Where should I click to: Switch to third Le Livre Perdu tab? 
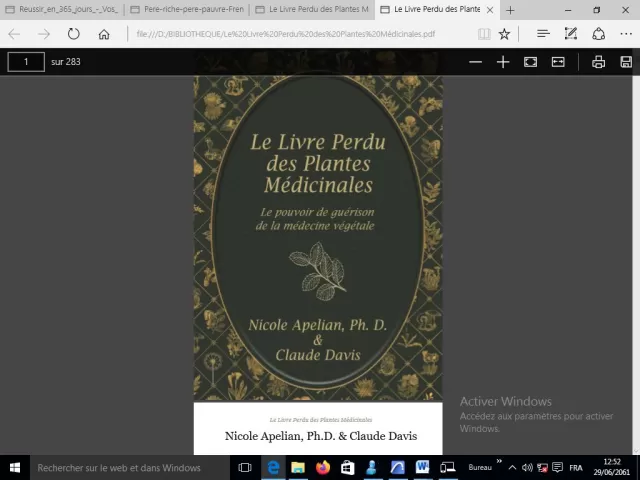(x=312, y=9)
